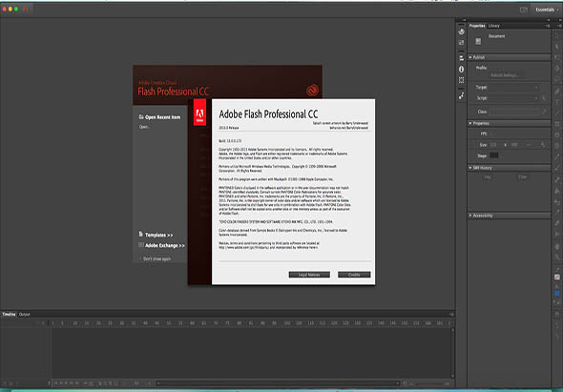Open the Target dropdown
Screen dimensions: 563x392
pyautogui.click(x=513, y=87)
